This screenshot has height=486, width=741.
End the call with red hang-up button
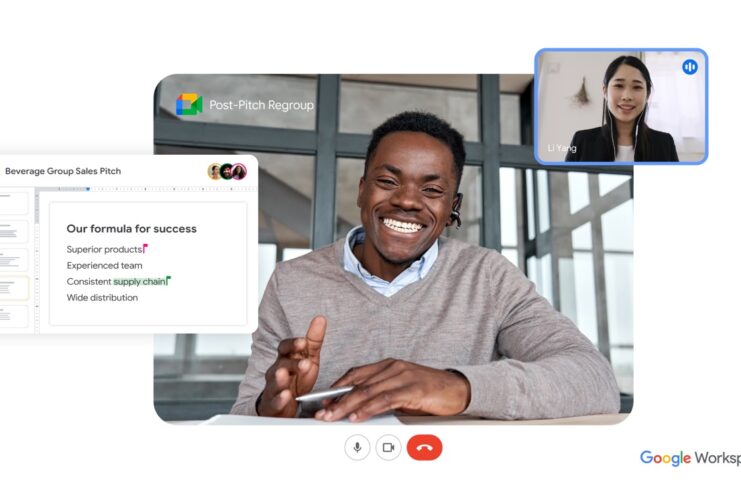pos(424,447)
